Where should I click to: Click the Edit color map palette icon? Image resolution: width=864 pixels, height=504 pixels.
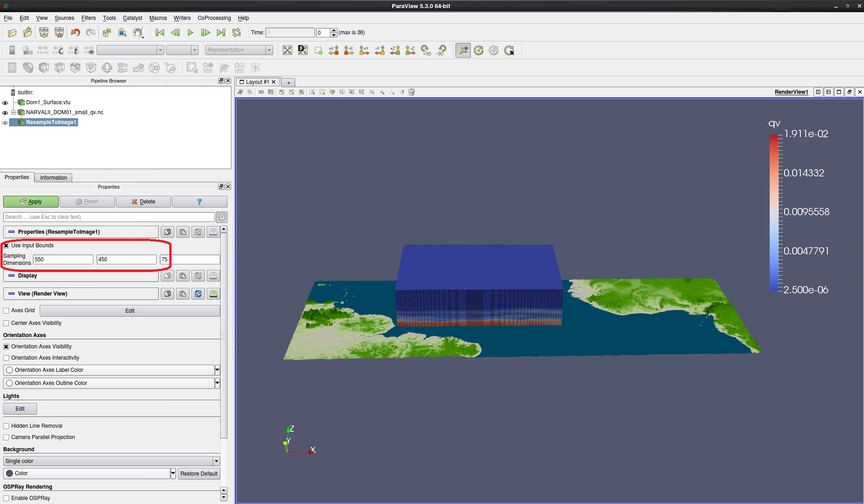point(138,32)
